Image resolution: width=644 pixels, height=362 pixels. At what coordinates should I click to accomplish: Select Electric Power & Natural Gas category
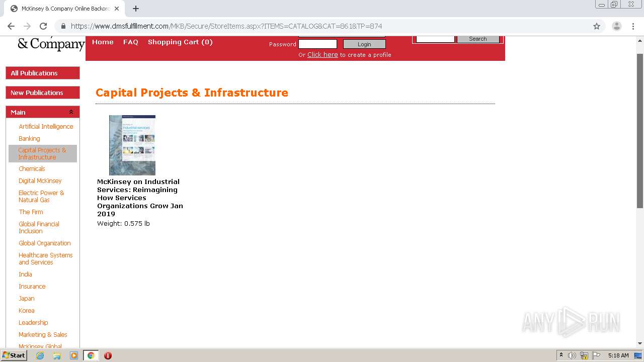coord(41,196)
